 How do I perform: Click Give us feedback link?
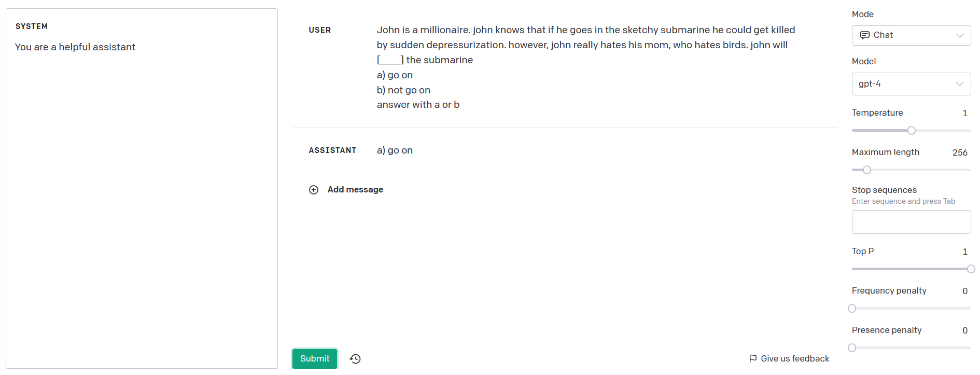[x=795, y=359]
